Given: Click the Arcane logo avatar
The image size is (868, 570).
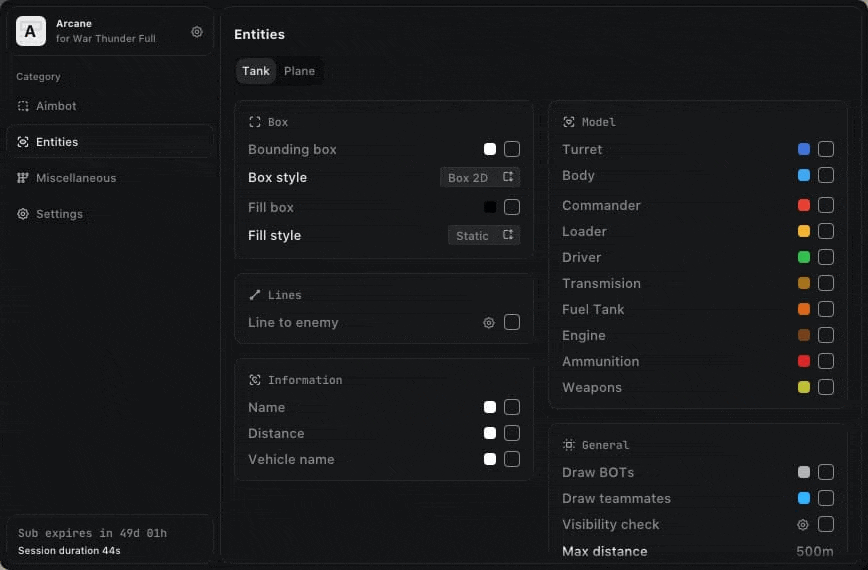Looking at the screenshot, I should tap(31, 32).
